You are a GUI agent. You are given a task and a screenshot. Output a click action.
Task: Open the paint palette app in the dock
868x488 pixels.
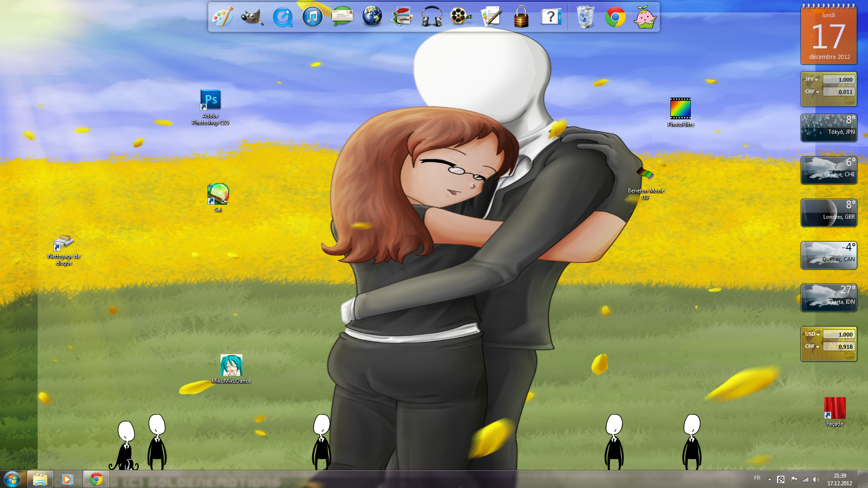pyautogui.click(x=222, y=17)
